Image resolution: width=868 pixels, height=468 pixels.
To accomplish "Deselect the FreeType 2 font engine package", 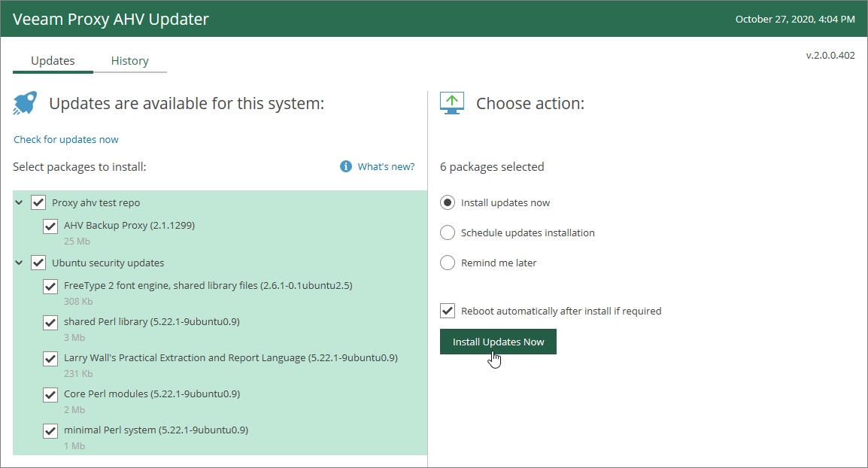I will coord(50,286).
